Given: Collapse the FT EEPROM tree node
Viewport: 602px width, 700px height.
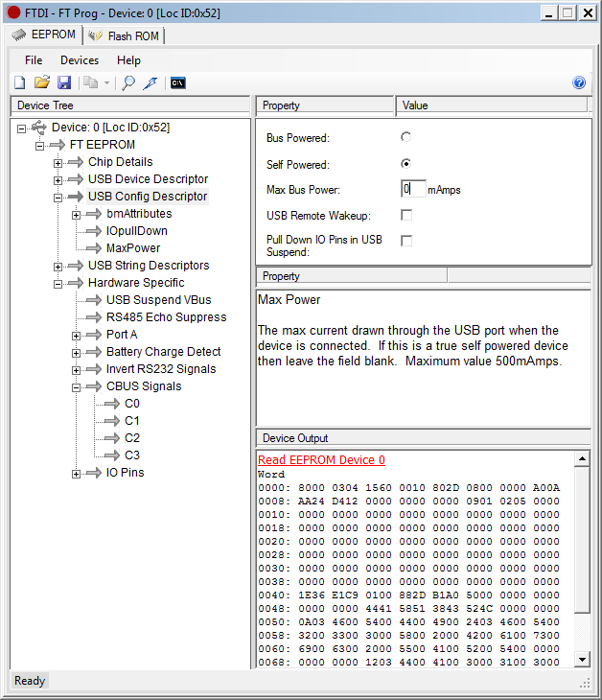Looking at the screenshot, I should 39,146.
